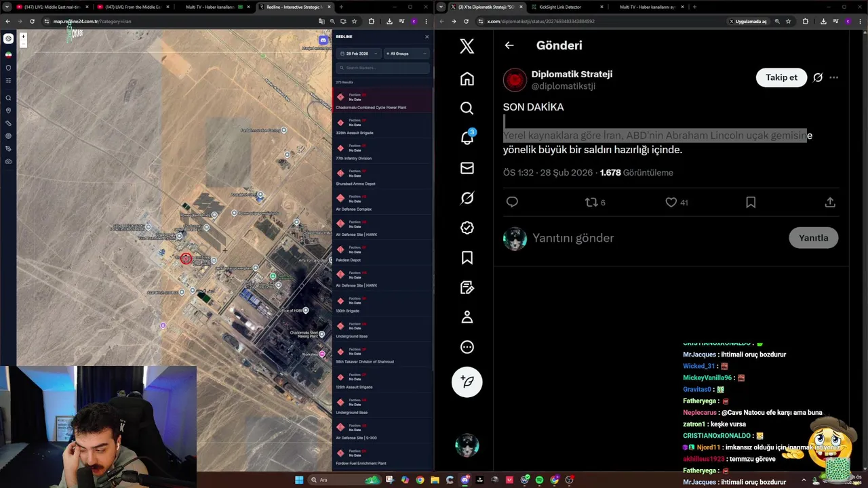Viewport: 868px width, 488px height.
Task: Select Air Defense Site | S-200 entry
Action: point(383,432)
